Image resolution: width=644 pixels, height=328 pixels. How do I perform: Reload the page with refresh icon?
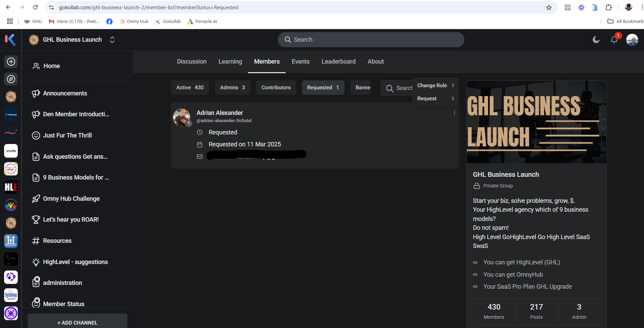tap(35, 7)
